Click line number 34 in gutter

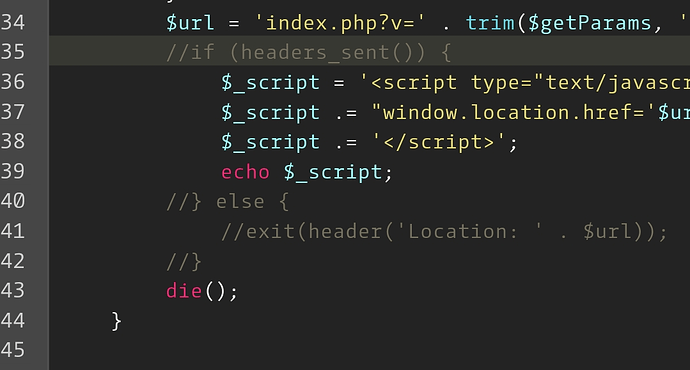pyautogui.click(x=13, y=22)
